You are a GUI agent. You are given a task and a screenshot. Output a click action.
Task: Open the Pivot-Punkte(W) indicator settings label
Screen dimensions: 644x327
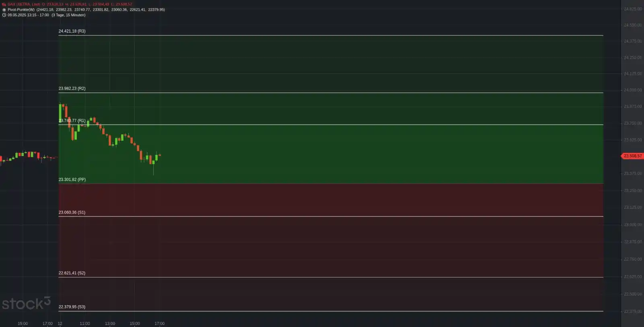[21, 10]
